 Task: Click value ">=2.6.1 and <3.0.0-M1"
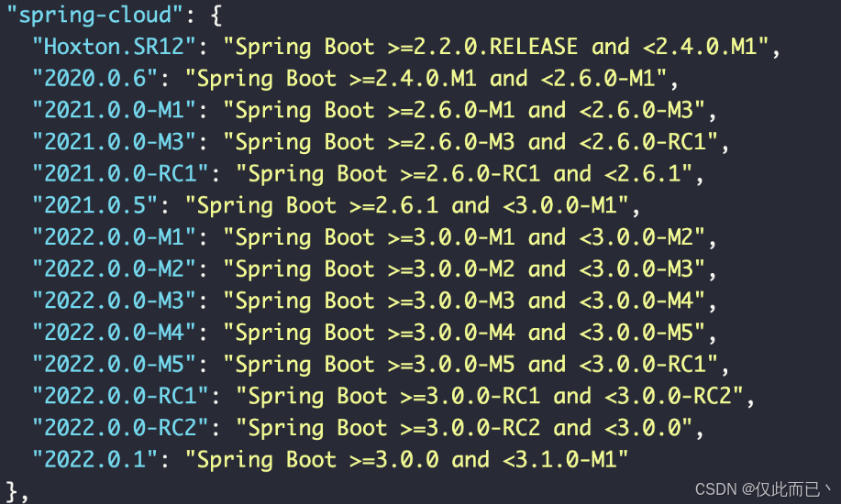(x=483, y=205)
